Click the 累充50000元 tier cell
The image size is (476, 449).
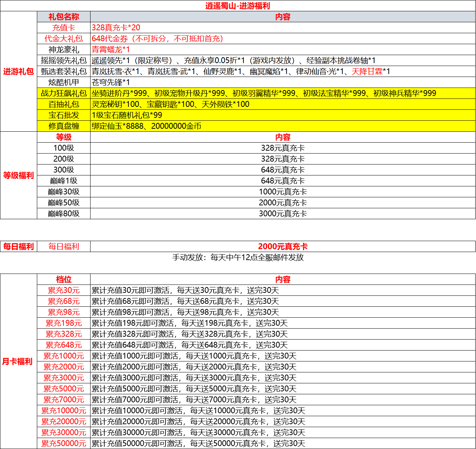tap(64, 444)
